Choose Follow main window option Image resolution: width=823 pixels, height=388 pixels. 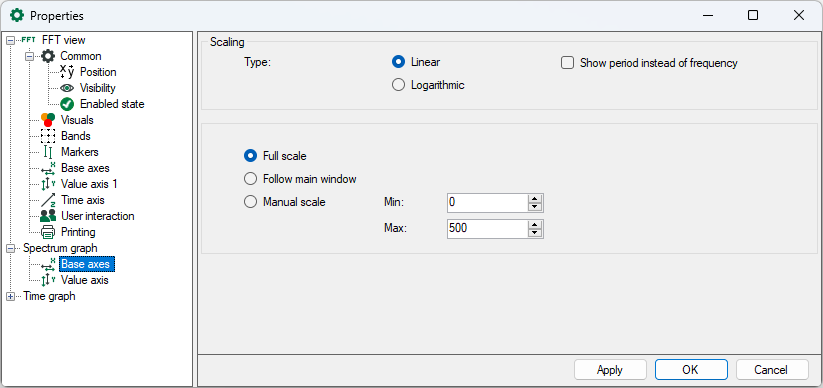click(251, 179)
